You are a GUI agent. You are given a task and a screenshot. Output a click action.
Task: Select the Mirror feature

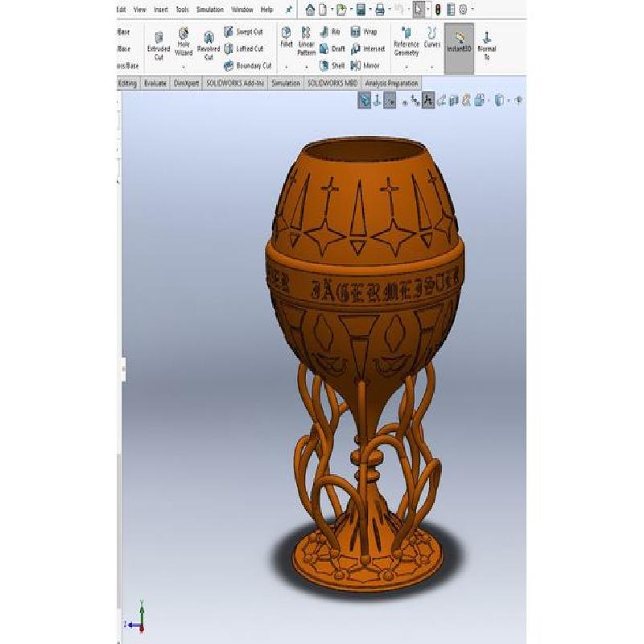[x=365, y=66]
